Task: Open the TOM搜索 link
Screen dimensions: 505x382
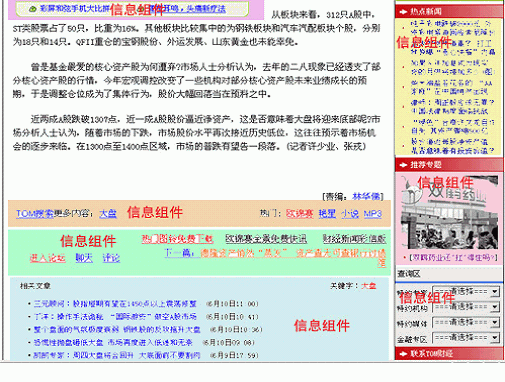Action: click(x=35, y=213)
